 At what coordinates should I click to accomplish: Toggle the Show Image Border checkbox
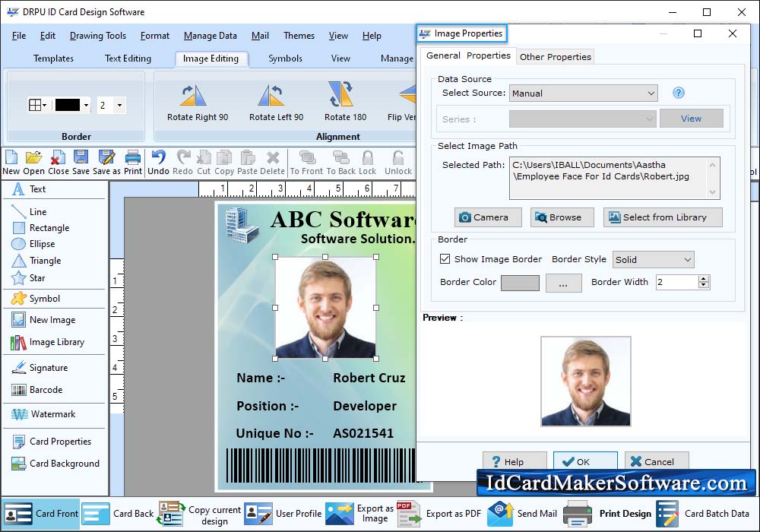point(445,259)
